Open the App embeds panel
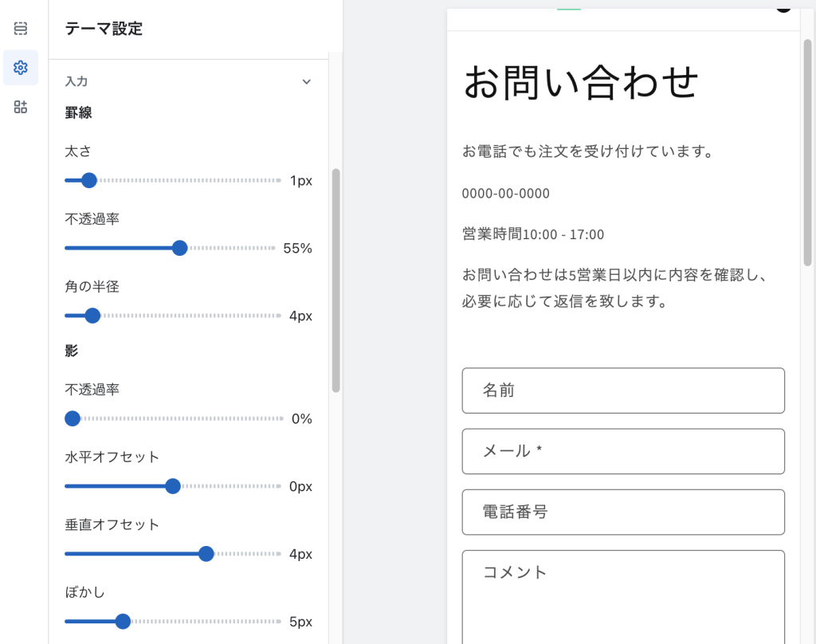The height and width of the screenshot is (644, 816). click(x=20, y=106)
